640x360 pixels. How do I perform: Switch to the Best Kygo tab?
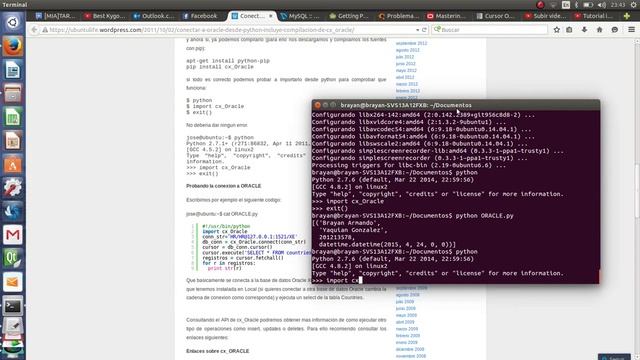[105, 16]
